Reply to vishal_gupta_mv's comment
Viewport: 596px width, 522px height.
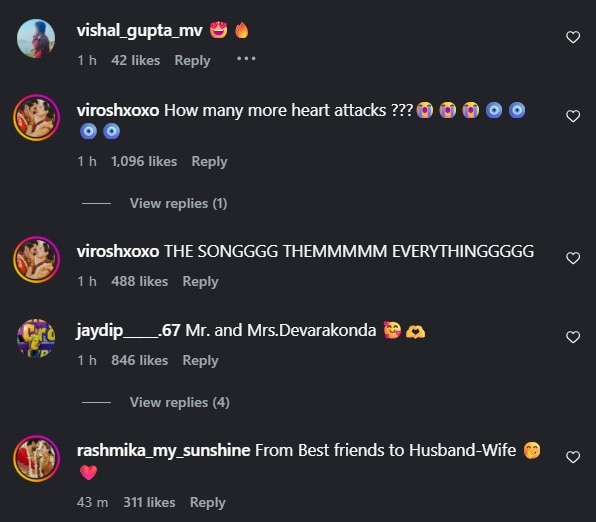[192, 60]
